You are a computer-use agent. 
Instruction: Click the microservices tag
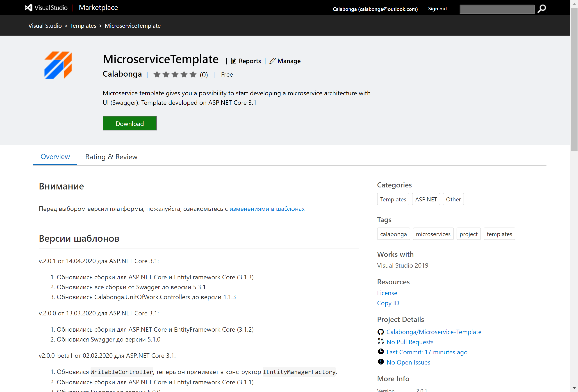pyautogui.click(x=433, y=234)
